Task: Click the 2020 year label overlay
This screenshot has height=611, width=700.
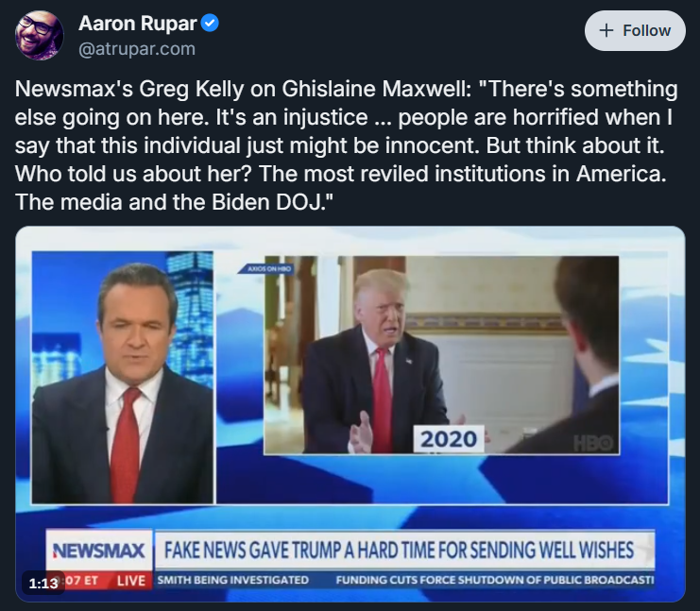Action: coord(449,439)
